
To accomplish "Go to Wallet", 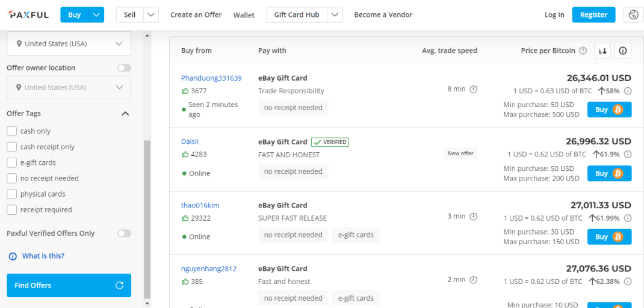I will click(244, 15).
